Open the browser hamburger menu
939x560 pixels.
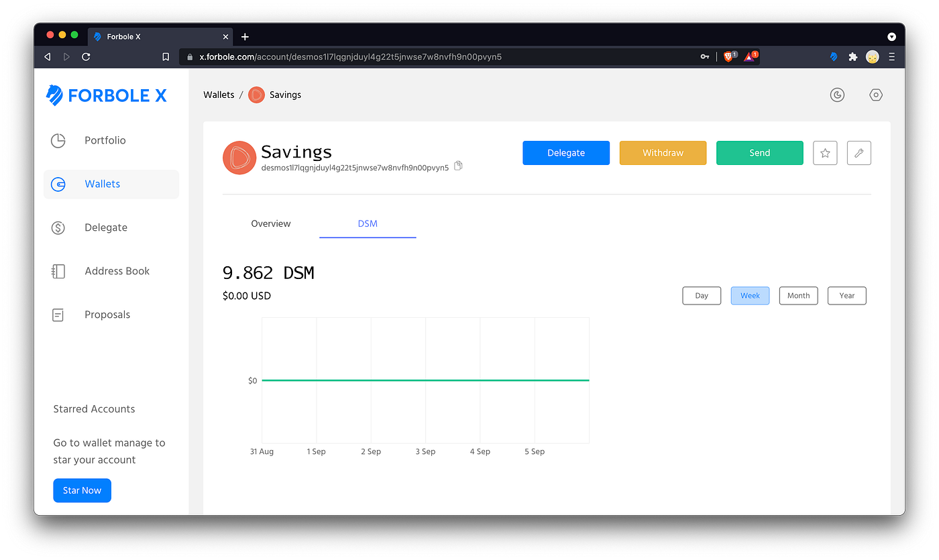[x=892, y=56]
